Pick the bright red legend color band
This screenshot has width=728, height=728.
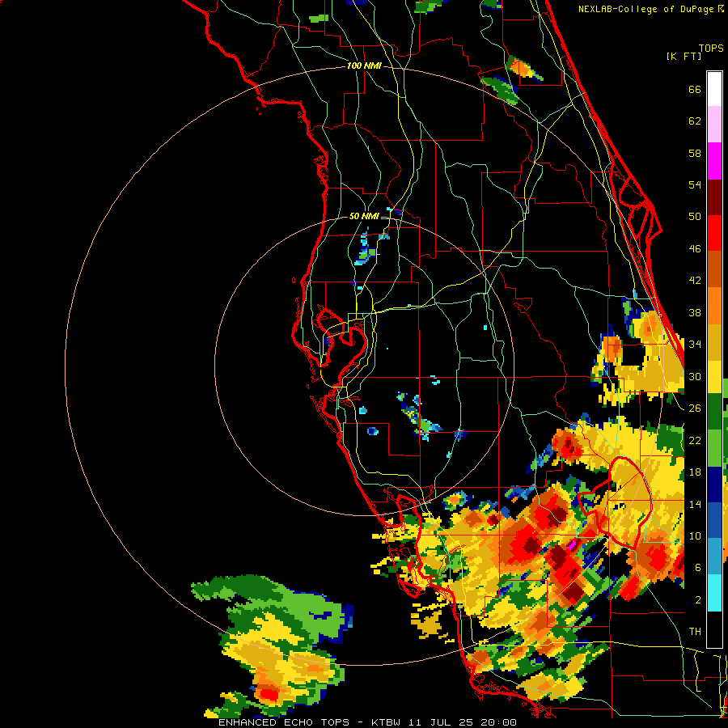tap(714, 233)
